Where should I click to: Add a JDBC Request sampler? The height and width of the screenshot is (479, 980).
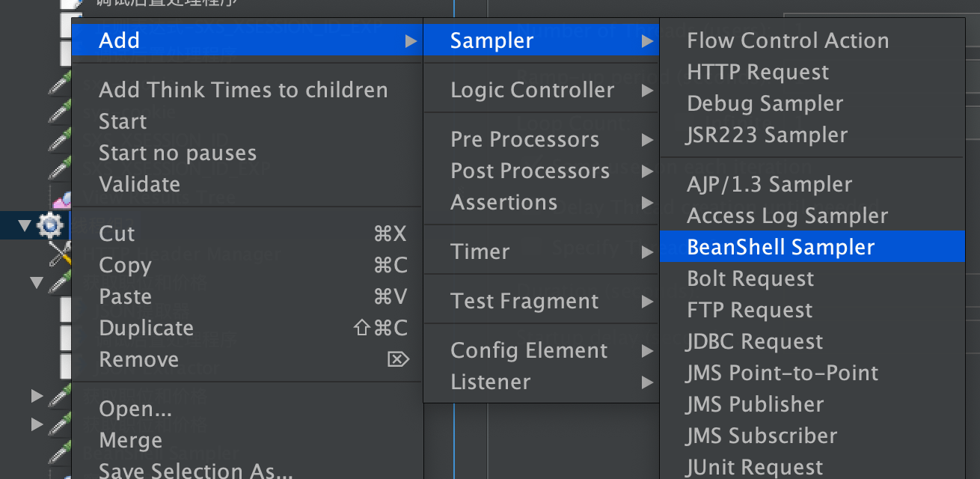[754, 342]
